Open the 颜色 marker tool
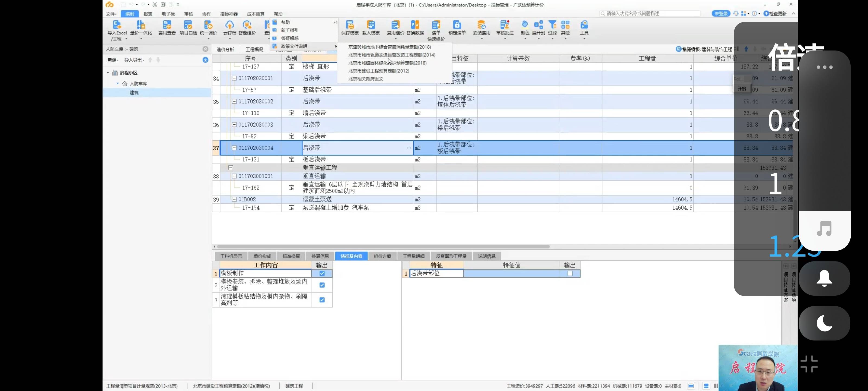Viewport: 868px width, 391px height. coord(525,28)
